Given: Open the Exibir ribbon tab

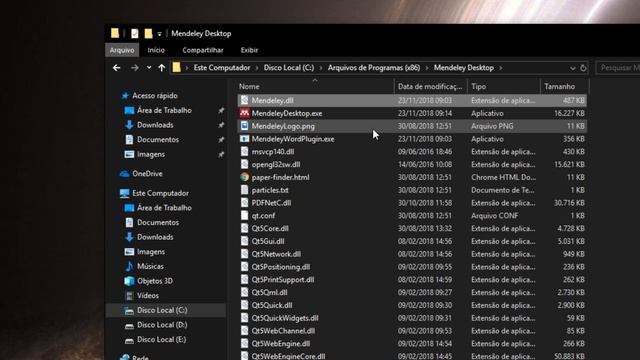Looking at the screenshot, I should click(249, 50).
